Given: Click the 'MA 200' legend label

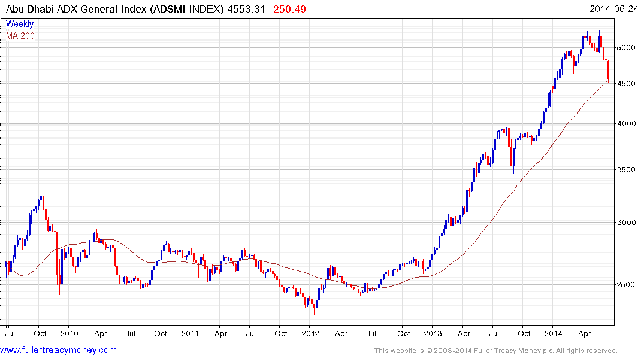Looking at the screenshot, I should pos(20,36).
